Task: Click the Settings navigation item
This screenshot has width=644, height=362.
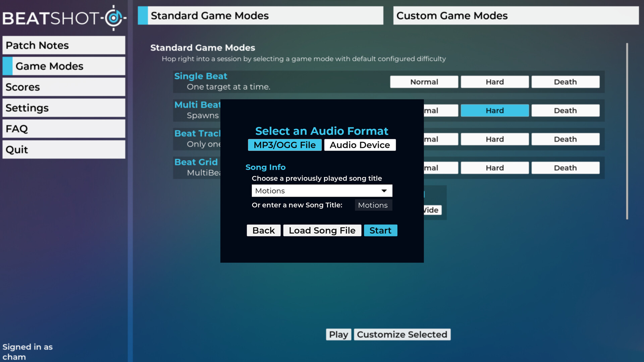Action: click(64, 108)
